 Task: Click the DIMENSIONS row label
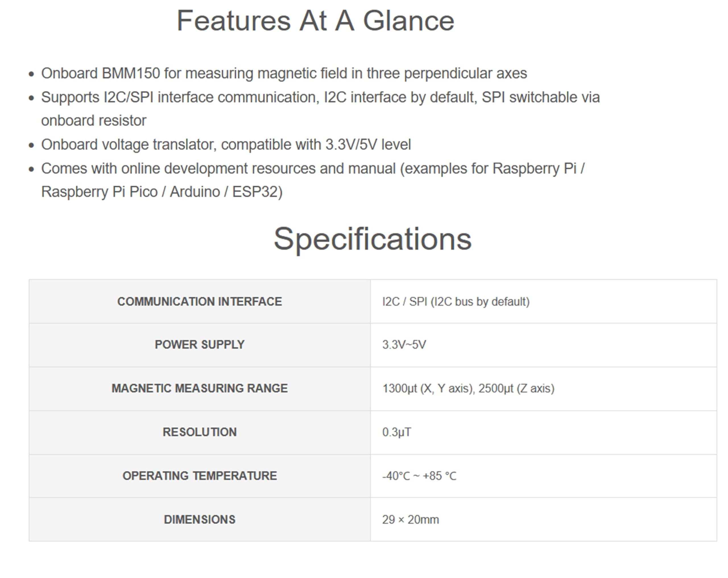tap(200, 520)
